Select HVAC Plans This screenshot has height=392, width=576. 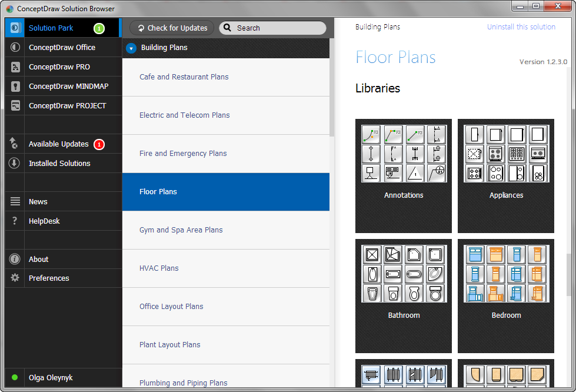[225, 268]
